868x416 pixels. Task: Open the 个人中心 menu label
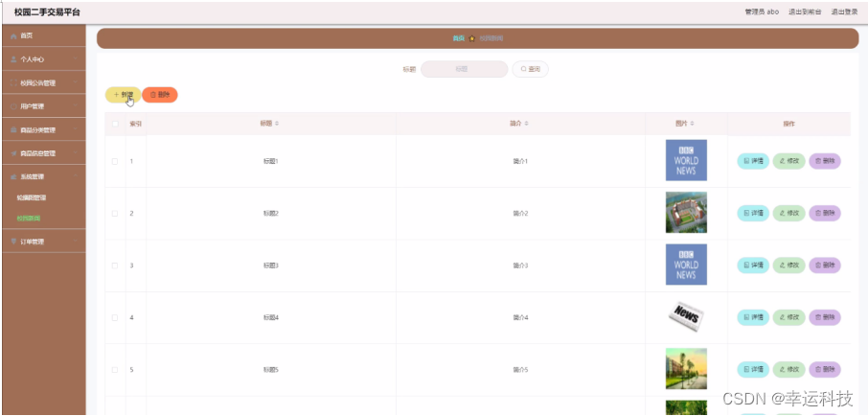tap(33, 59)
